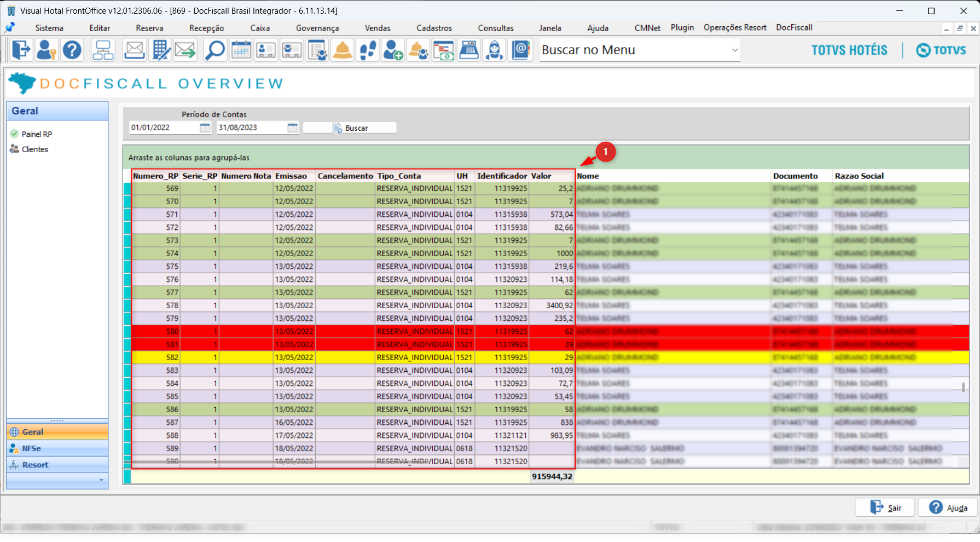Screen dimensions: 980x542
Task: Click the window with money toolbar icon
Action: coord(444,50)
